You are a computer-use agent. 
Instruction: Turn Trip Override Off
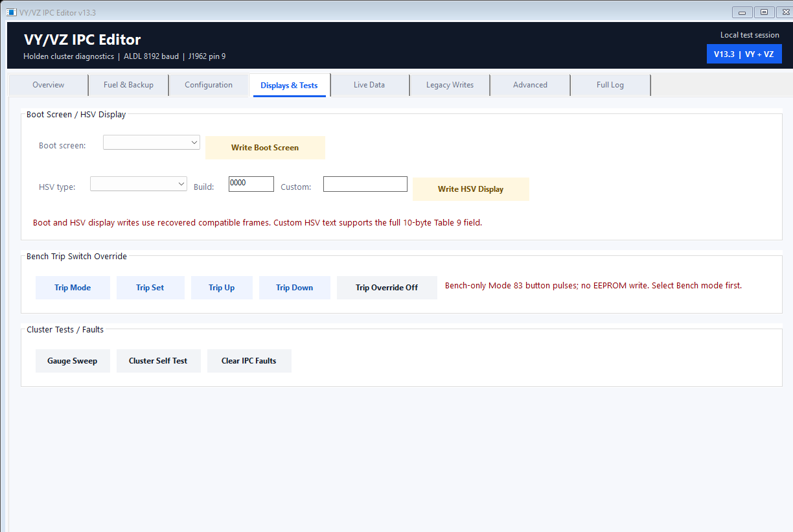tap(387, 288)
